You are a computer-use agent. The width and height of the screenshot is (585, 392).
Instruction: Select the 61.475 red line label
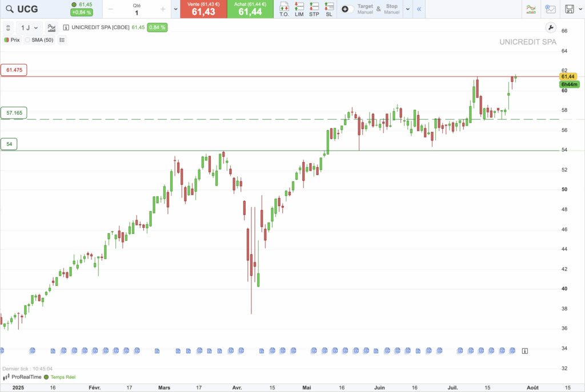[14, 70]
